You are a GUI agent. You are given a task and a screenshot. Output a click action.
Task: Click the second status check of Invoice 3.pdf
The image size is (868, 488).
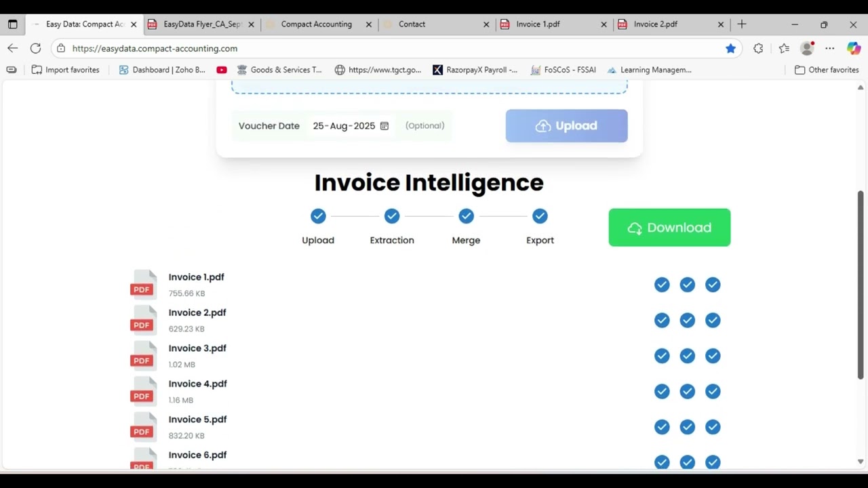(688, 356)
